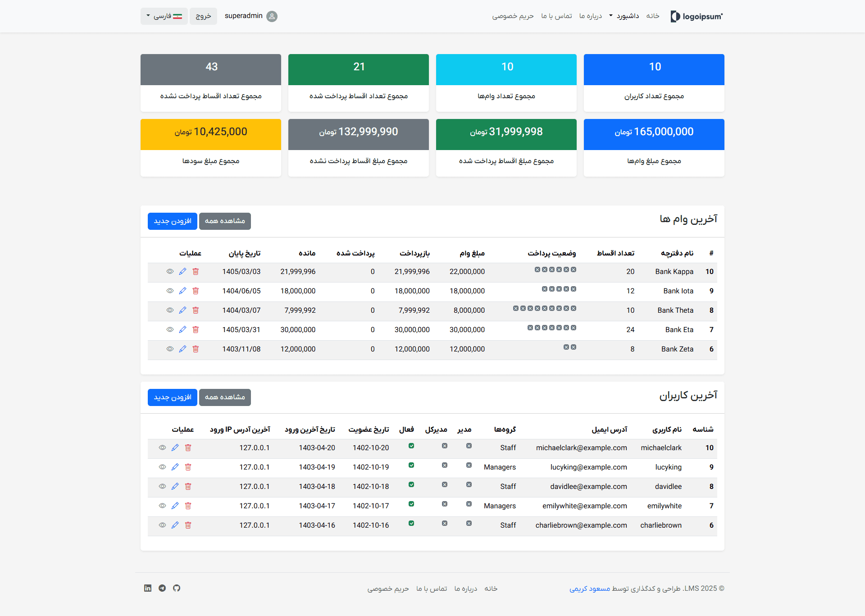This screenshot has height=616, width=865.
Task: Delete the Bank Iota loan
Action: click(196, 291)
